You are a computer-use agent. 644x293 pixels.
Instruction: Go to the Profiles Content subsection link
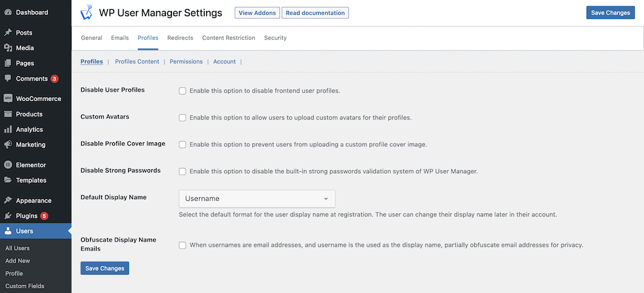(x=137, y=62)
